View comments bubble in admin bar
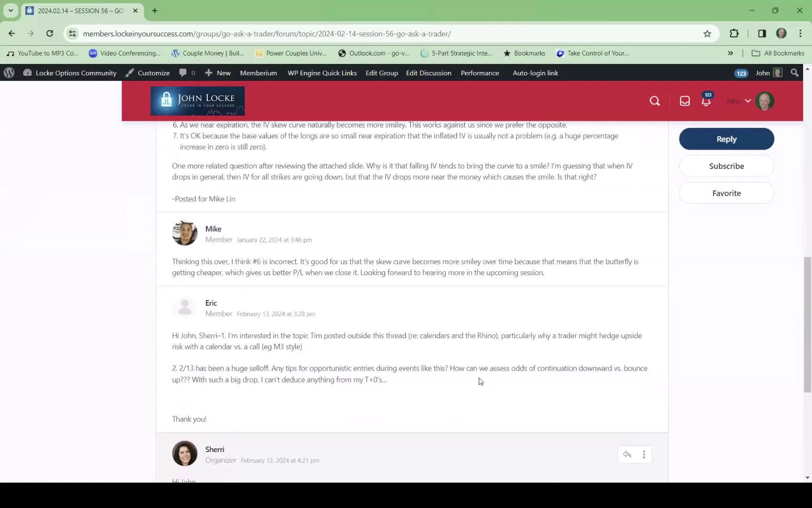 [187, 73]
